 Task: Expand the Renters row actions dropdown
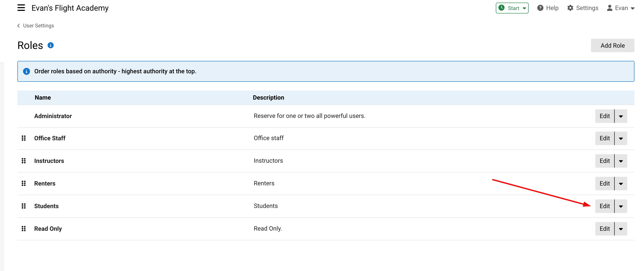[x=621, y=183]
